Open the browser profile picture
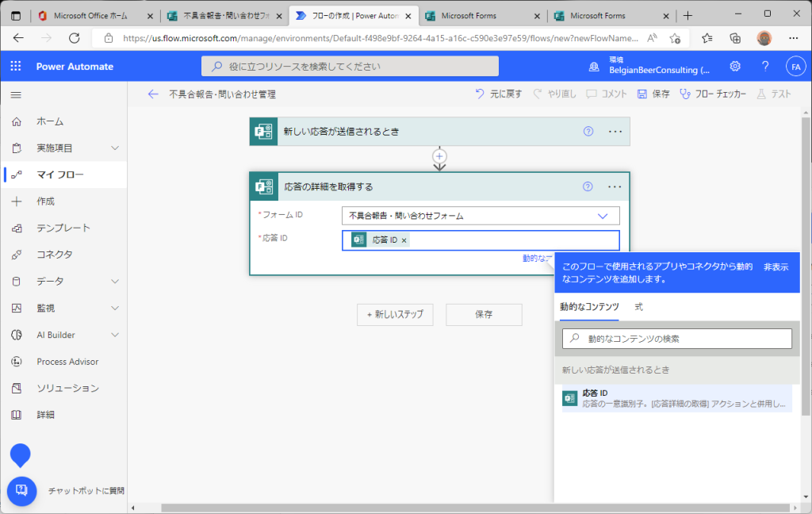812x514 pixels. coord(764,38)
